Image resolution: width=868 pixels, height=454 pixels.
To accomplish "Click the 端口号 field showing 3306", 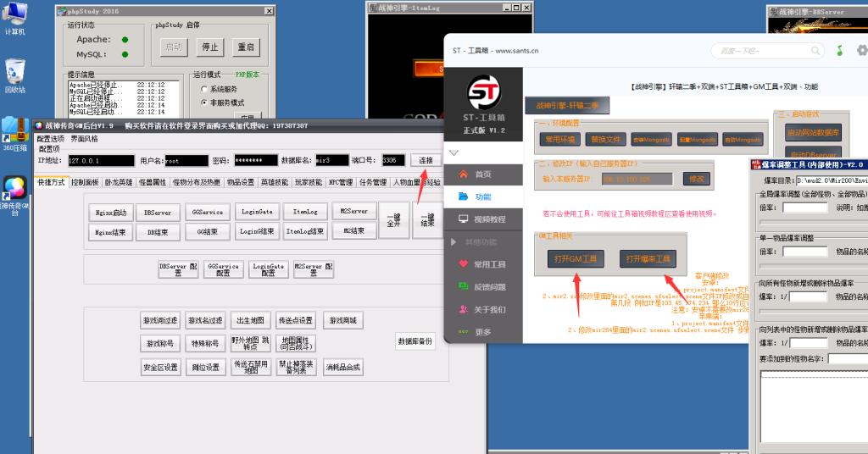I will 393,160.
